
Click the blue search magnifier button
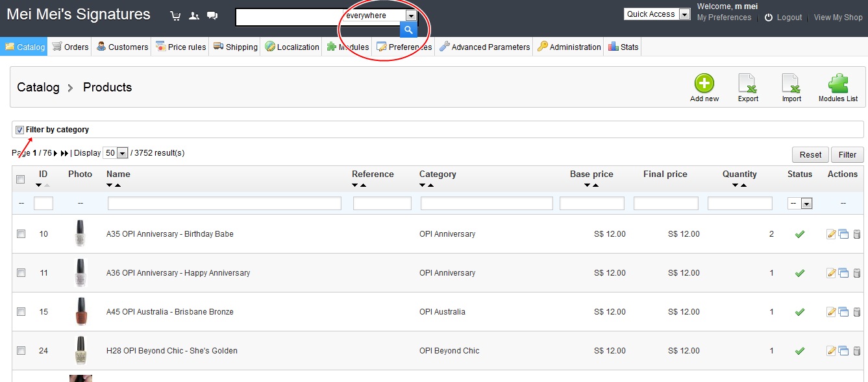pyautogui.click(x=408, y=30)
